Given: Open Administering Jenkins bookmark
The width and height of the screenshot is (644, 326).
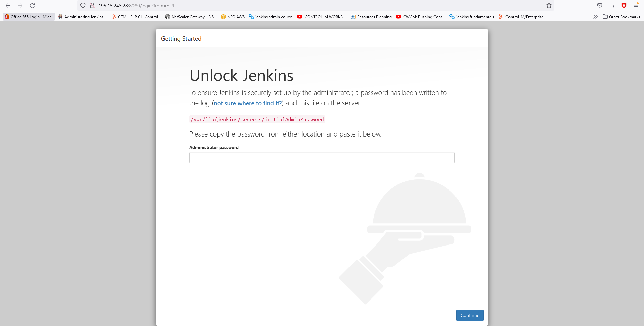Looking at the screenshot, I should tap(83, 17).
